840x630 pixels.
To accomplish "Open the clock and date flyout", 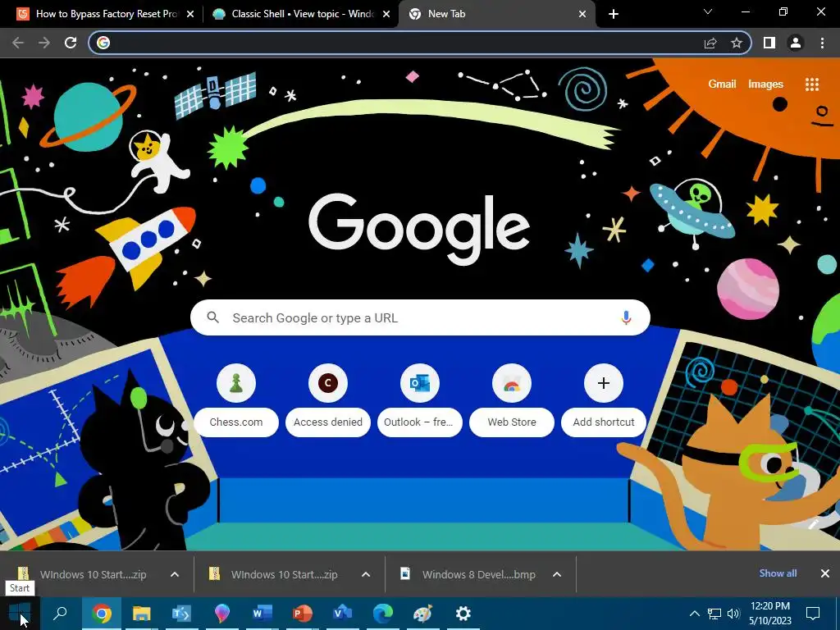I will tap(769, 614).
